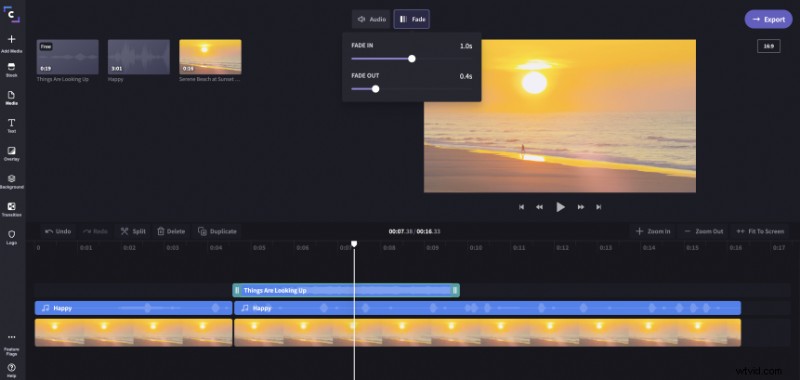Export the video project
The width and height of the screenshot is (800, 380).
pyautogui.click(x=769, y=19)
